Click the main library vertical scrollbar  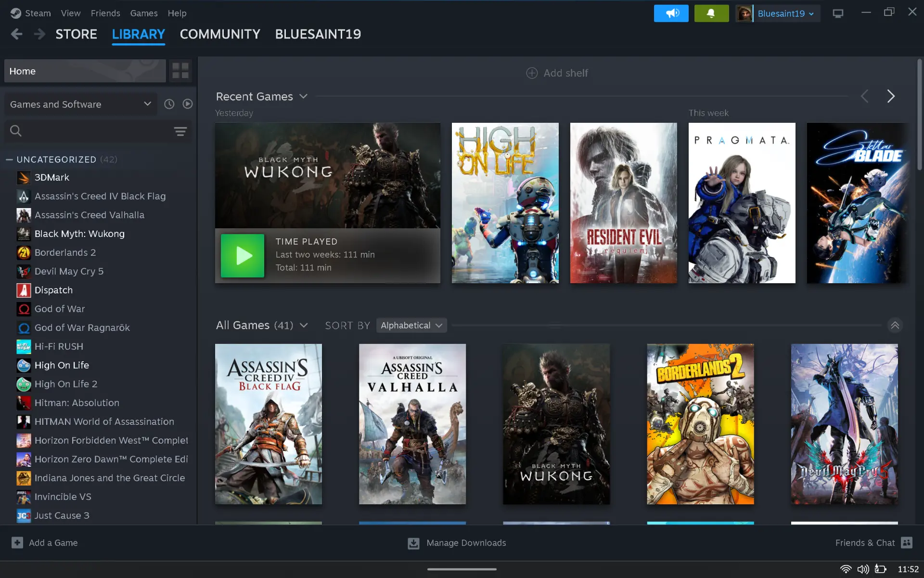(x=919, y=116)
